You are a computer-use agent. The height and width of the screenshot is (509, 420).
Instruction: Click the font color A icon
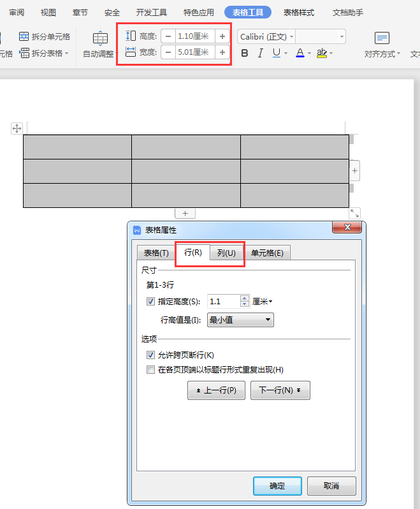point(300,54)
